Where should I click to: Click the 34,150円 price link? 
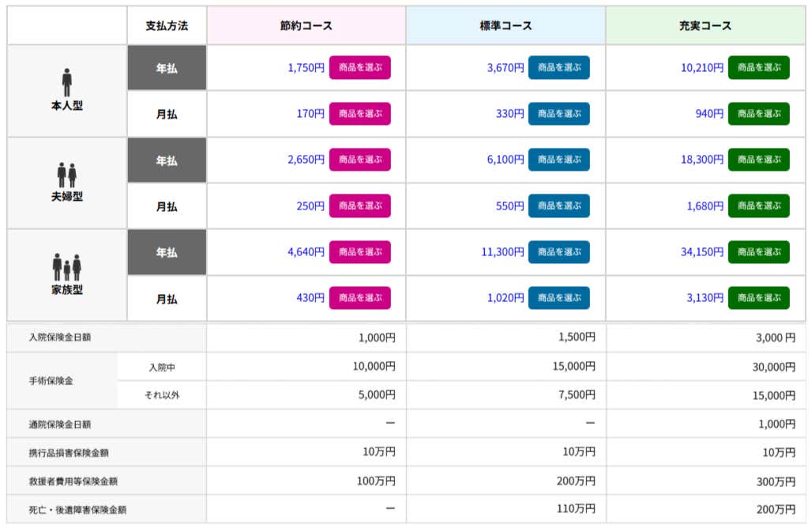click(x=702, y=252)
